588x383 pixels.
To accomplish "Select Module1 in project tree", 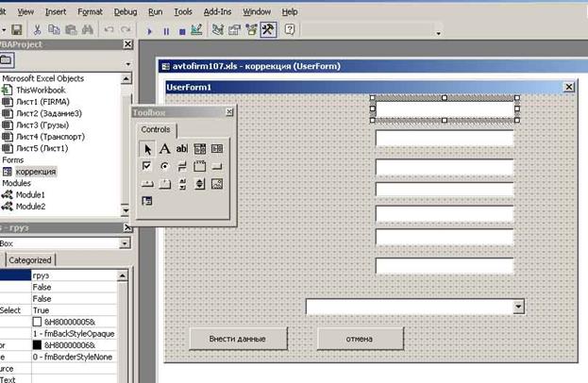I will (30, 195).
